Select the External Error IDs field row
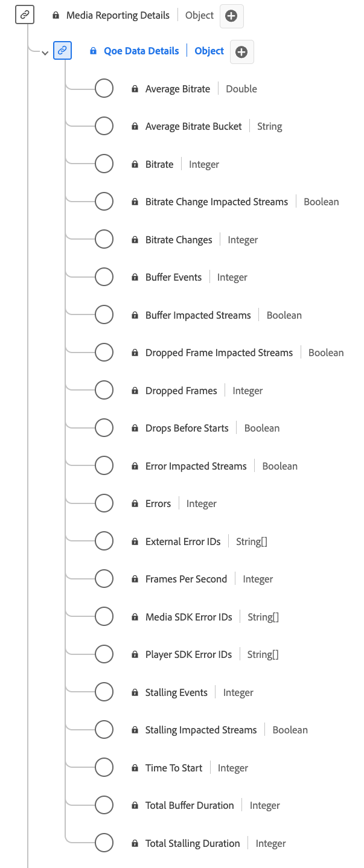 tap(182, 541)
